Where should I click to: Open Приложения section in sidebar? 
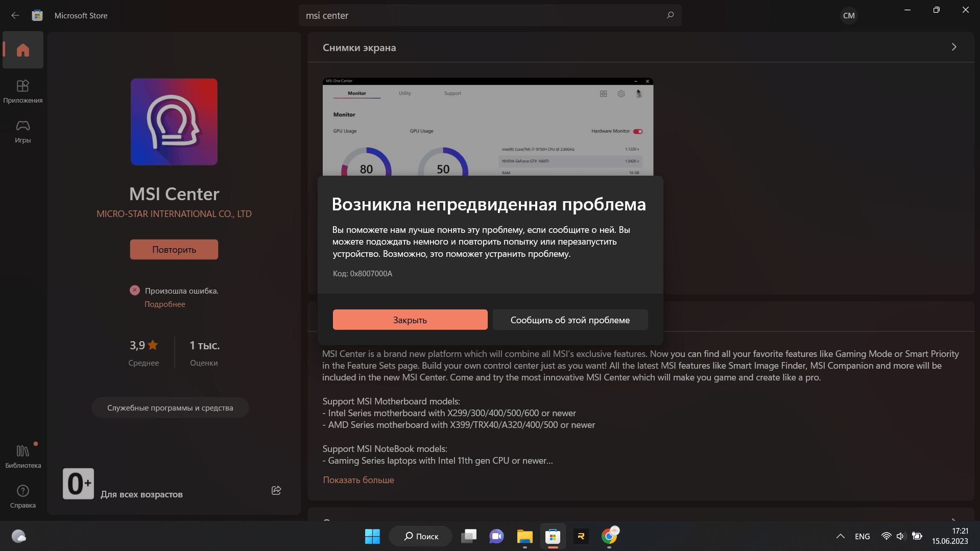tap(23, 92)
